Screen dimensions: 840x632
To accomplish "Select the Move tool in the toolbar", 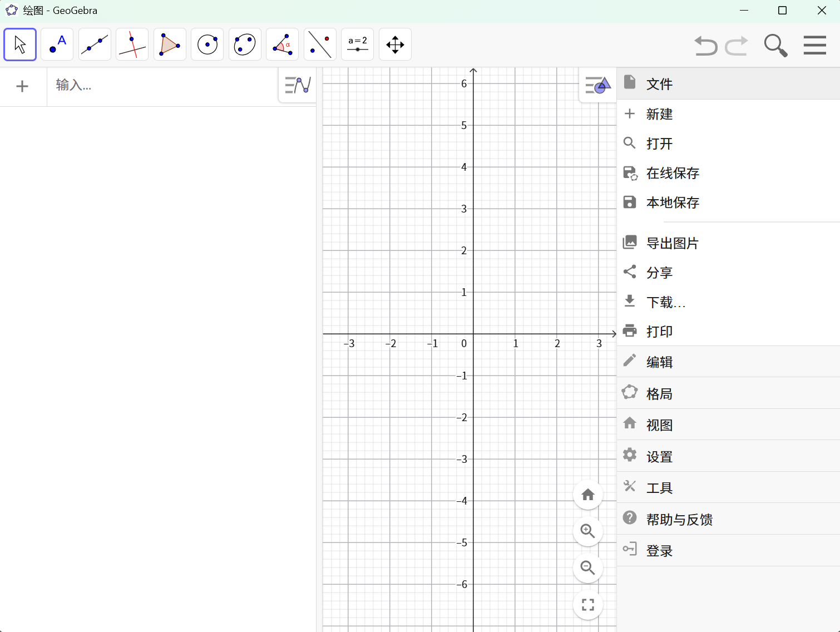I will [x=20, y=44].
